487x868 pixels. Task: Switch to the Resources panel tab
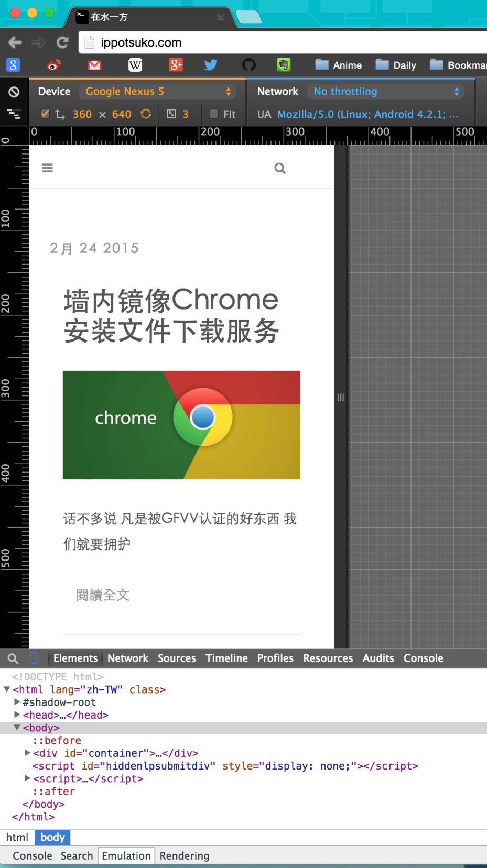point(328,658)
